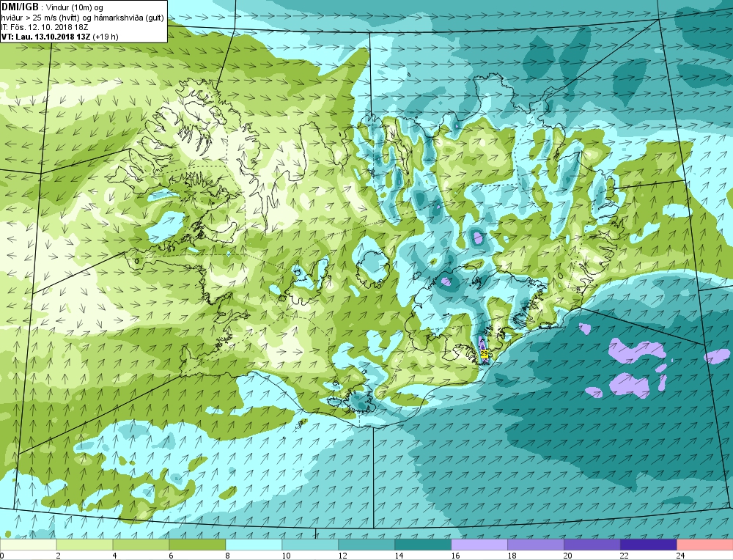The image size is (733, 560).
Task: Click the medium purple 18–20 m/s legend swatch
Action: point(536,545)
